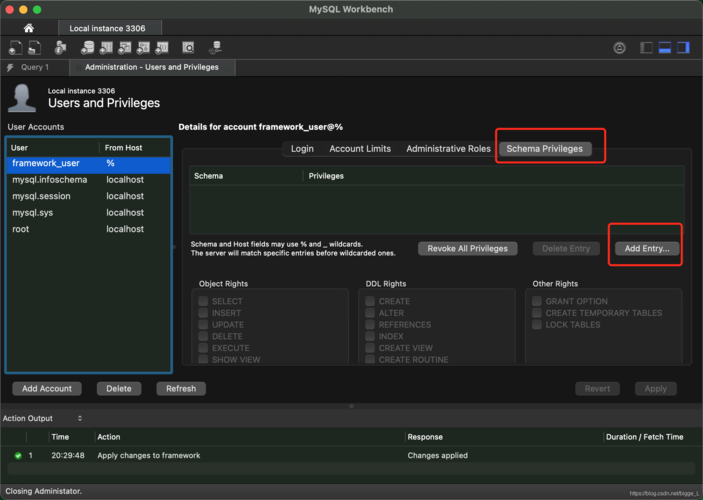This screenshot has width=703, height=500.
Task: Toggle the UPDATE privilege checkbox
Action: [203, 324]
